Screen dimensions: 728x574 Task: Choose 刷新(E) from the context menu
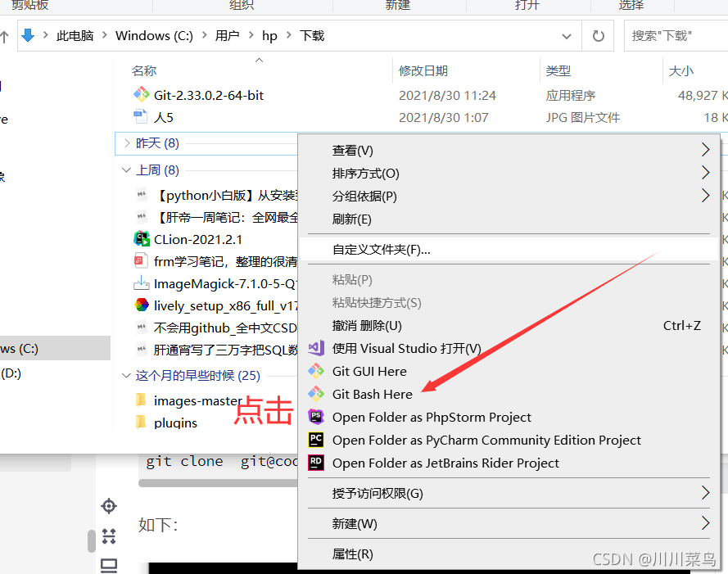[x=352, y=219]
